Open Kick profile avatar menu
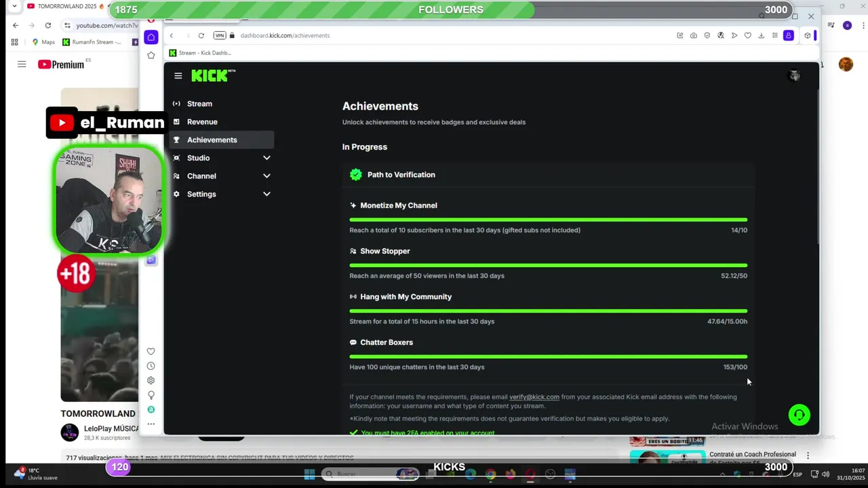868x488 pixels. (794, 75)
